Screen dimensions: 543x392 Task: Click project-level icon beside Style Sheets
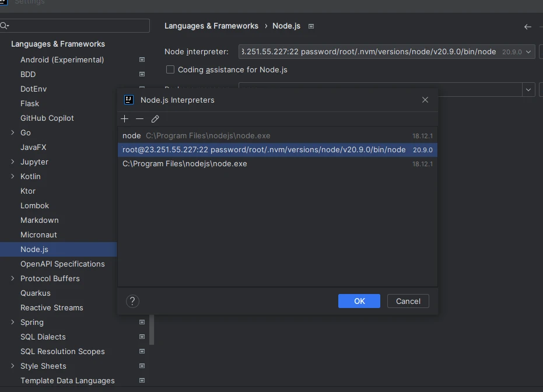click(142, 366)
